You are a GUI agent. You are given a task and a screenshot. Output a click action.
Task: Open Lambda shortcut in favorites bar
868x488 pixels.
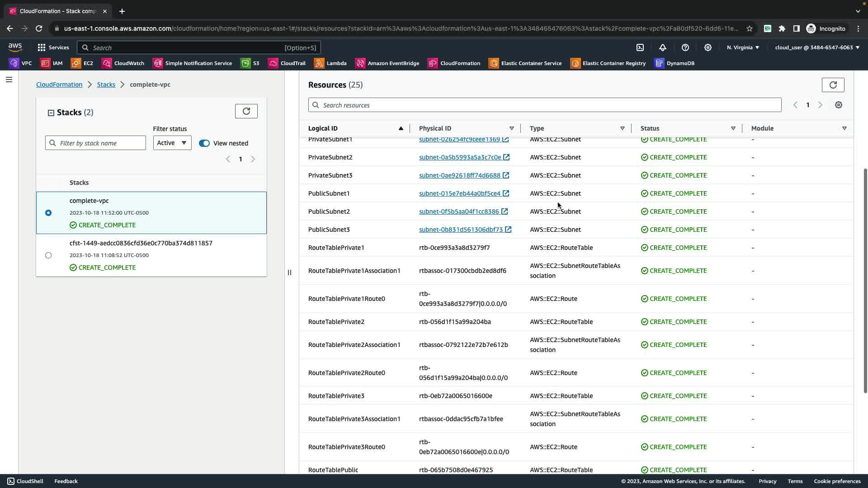pyautogui.click(x=331, y=63)
